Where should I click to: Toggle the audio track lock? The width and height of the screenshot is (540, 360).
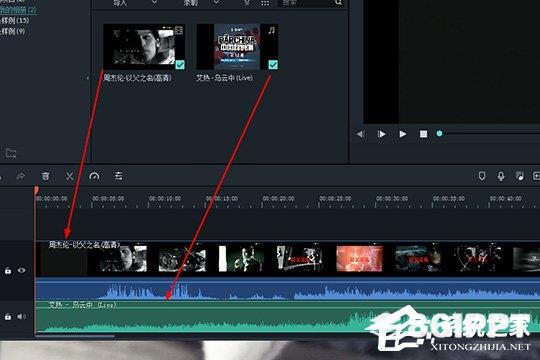click(8, 317)
